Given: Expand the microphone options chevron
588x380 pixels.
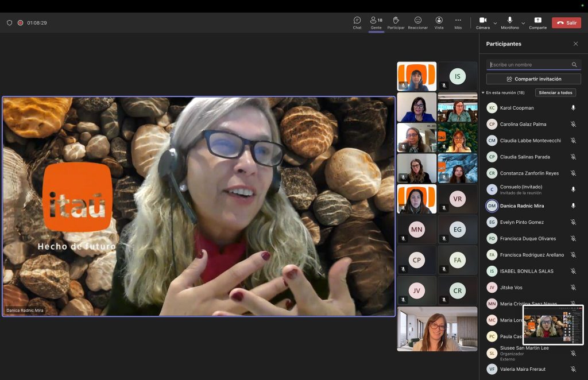Looking at the screenshot, I should (524, 23).
